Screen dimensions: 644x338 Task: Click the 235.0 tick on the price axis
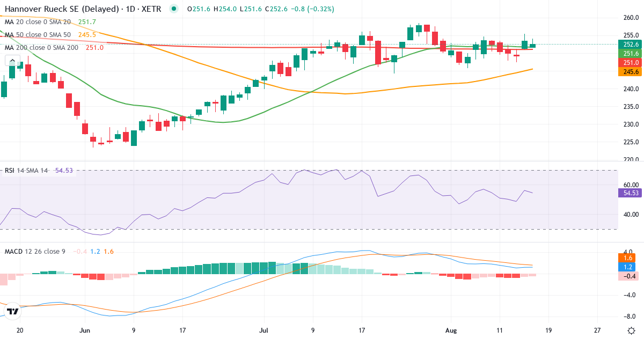(x=631, y=107)
